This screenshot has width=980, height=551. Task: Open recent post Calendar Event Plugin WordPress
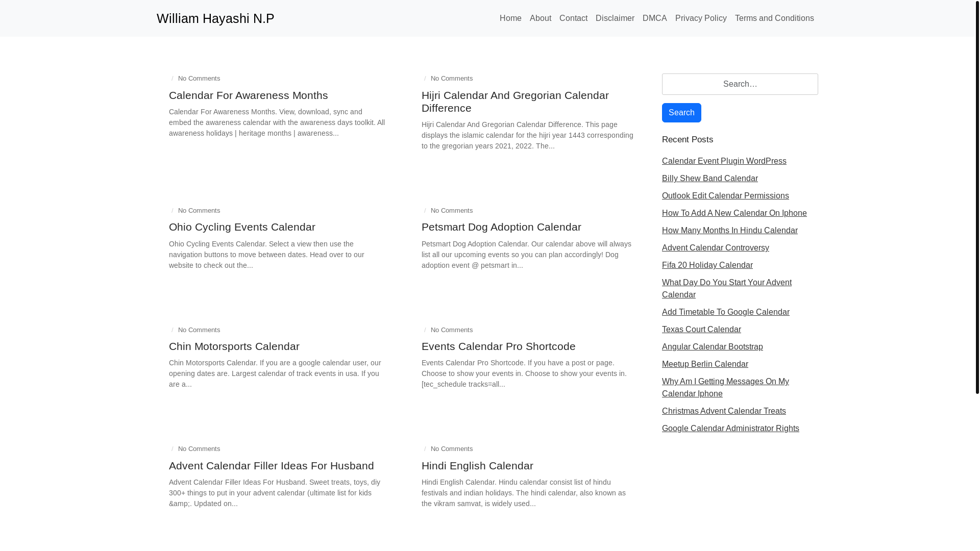coord(724,161)
